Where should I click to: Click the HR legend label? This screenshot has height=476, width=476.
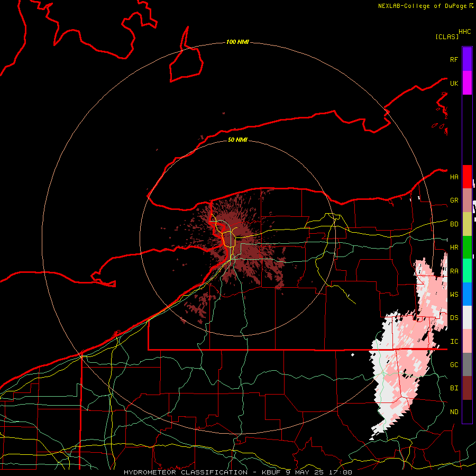point(454,248)
